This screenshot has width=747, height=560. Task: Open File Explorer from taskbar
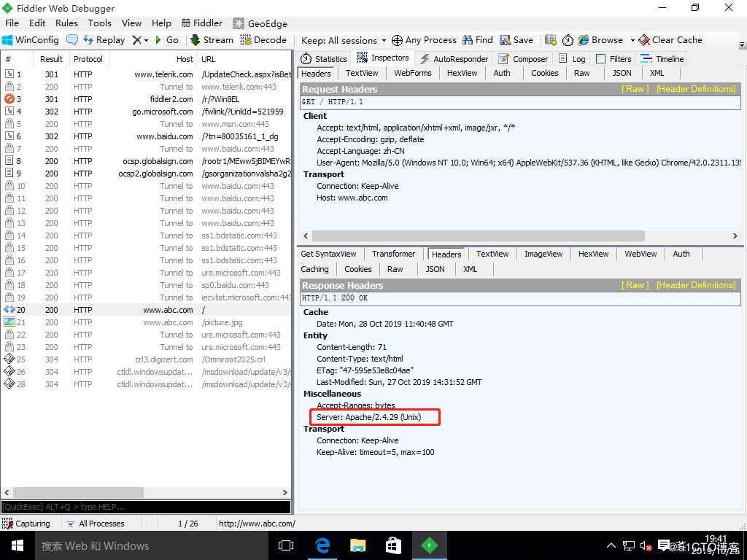click(x=357, y=545)
